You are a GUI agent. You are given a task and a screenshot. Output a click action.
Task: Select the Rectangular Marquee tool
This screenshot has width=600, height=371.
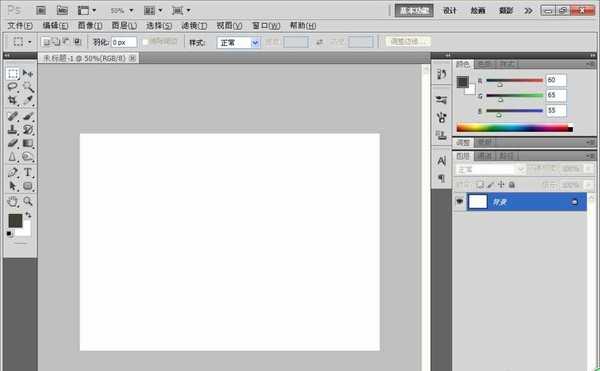[x=13, y=73]
